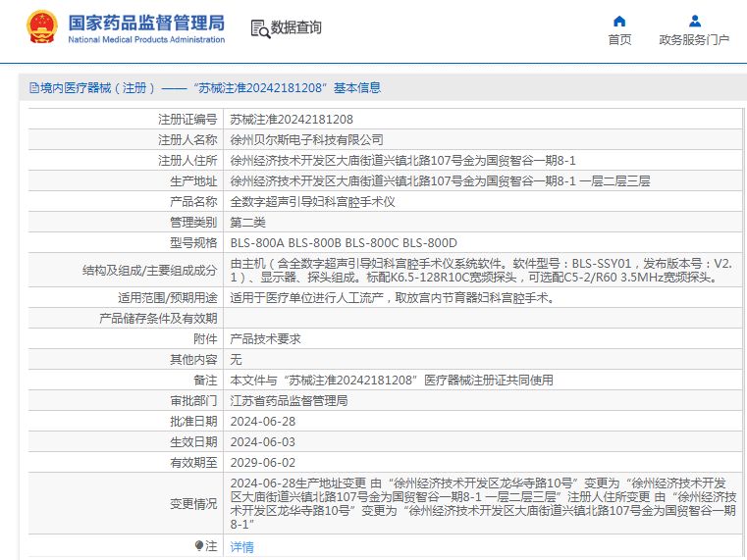Click the 本文件与 remark text
The image size is (747, 560).
pyautogui.click(x=392, y=381)
